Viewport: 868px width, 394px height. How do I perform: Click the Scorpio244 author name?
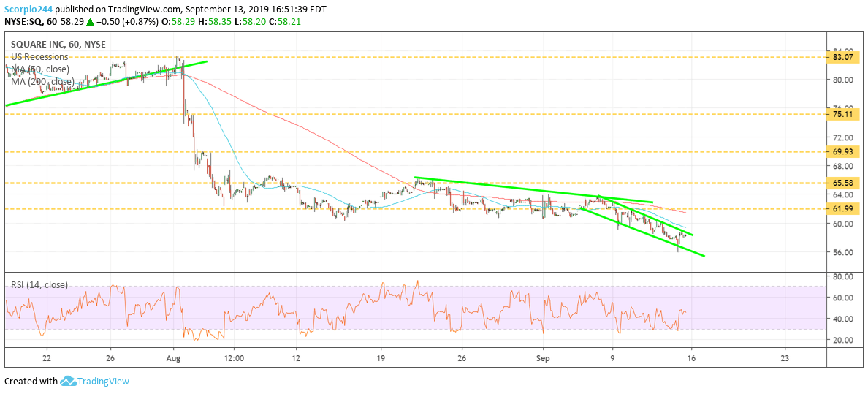coord(28,8)
